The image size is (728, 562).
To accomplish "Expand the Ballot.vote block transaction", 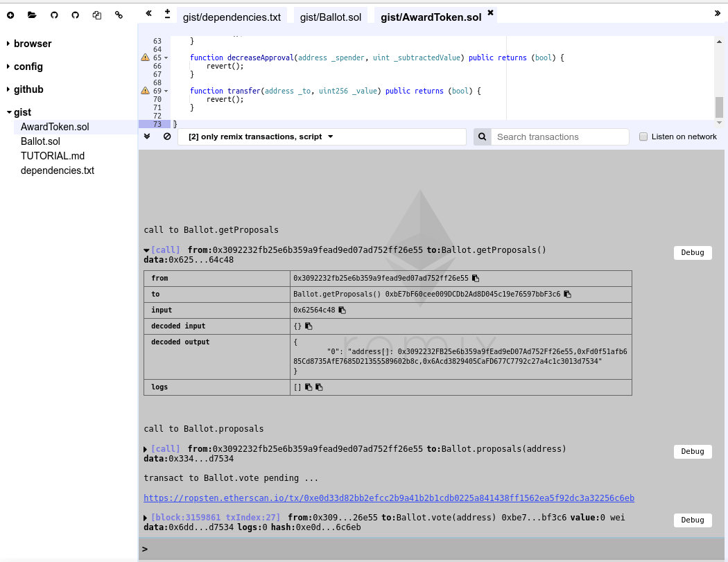I will 146,518.
